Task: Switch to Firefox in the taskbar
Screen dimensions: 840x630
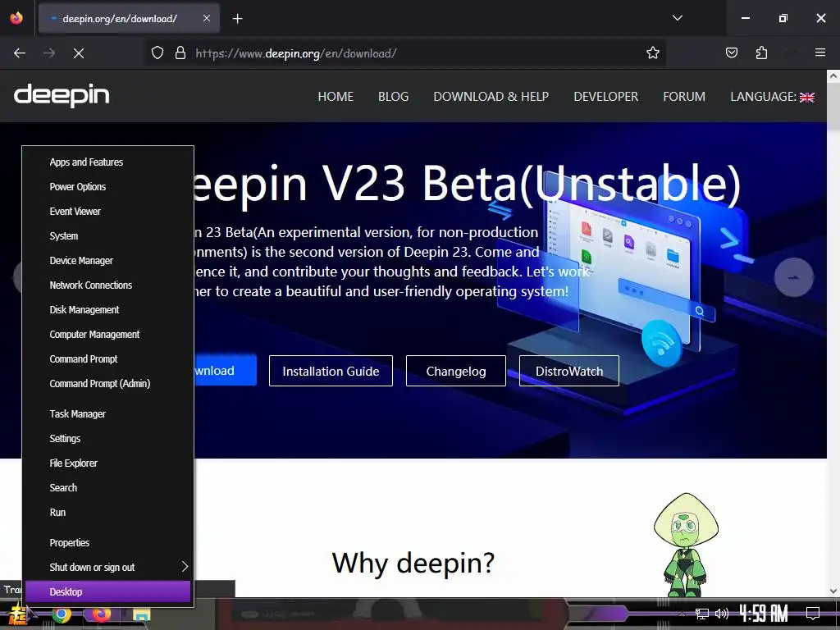Action: (x=101, y=614)
